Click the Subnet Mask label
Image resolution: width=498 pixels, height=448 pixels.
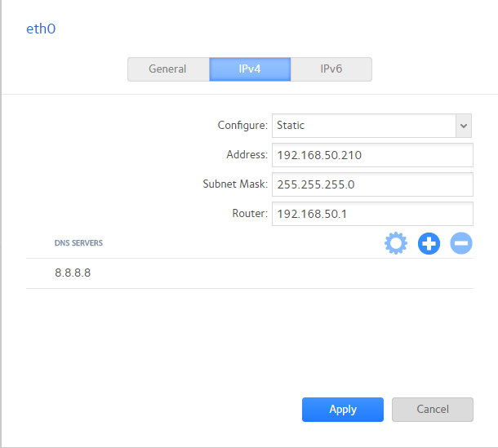click(234, 184)
